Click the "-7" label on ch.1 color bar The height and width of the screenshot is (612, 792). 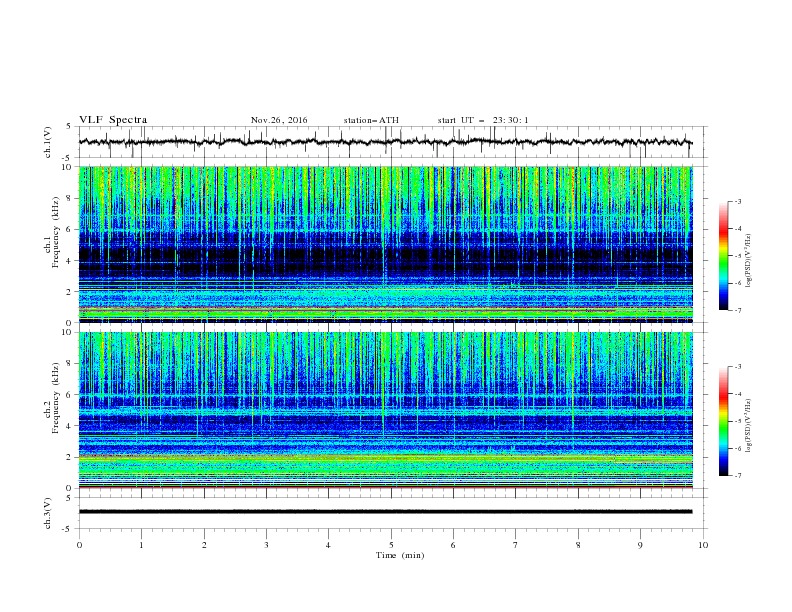coord(738,310)
